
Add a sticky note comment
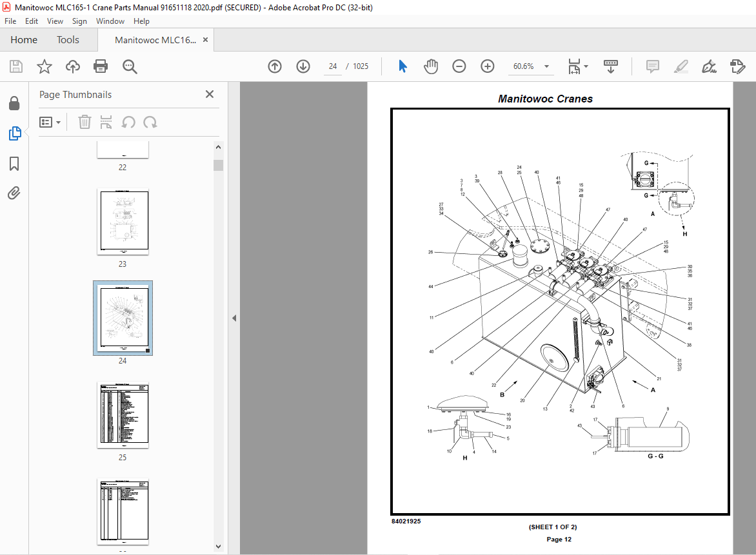pos(652,66)
